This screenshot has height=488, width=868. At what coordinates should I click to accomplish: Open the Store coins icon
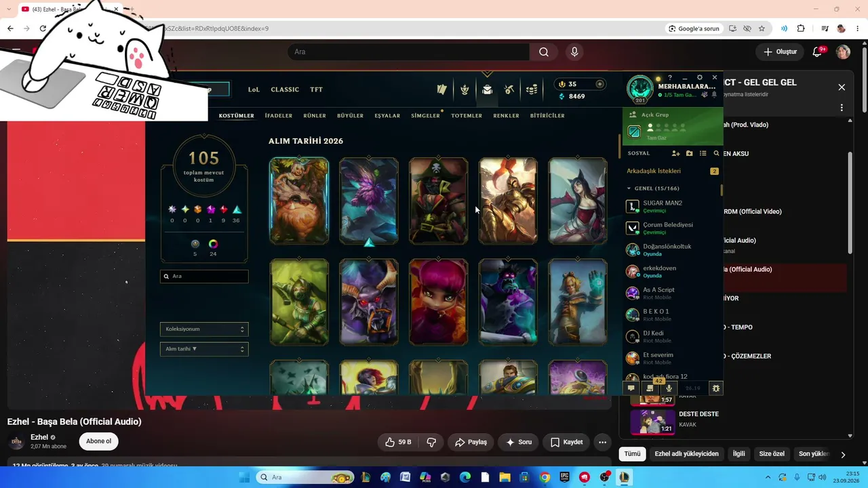[532, 89]
